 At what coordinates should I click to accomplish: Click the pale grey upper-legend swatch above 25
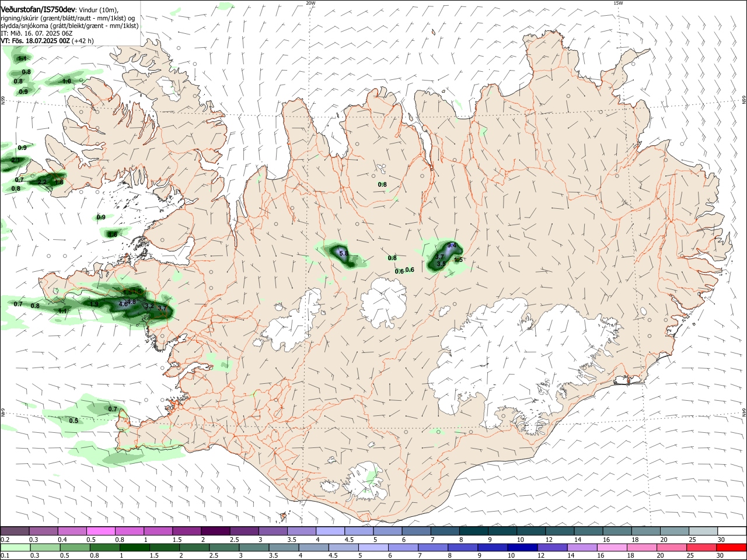tap(703, 531)
